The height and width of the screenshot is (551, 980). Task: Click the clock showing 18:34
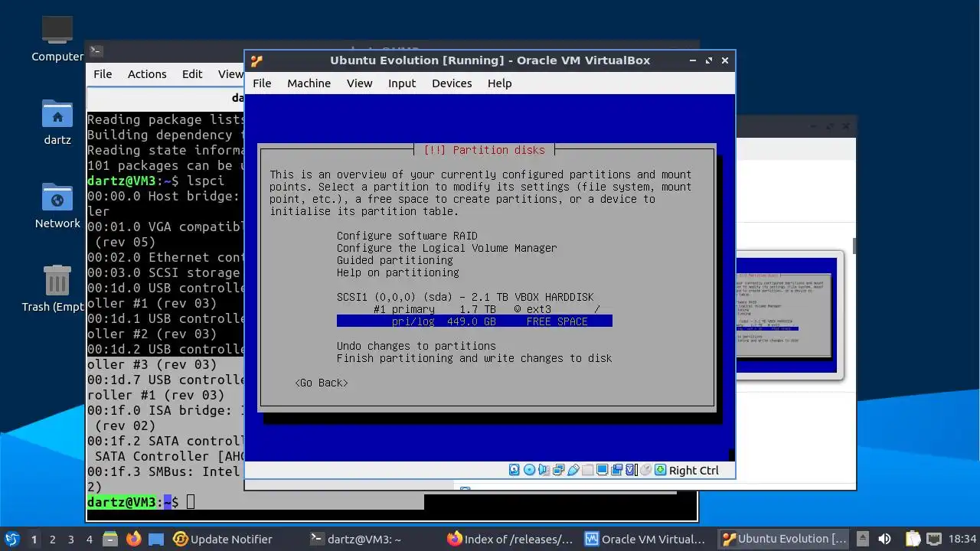962,539
